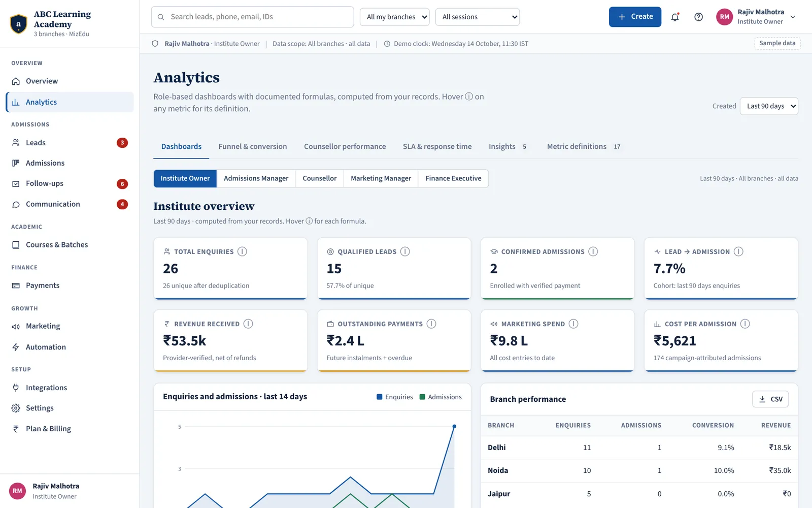This screenshot has height=508, width=812.
Task: Open Leads in the sidebar
Action: [x=70, y=143]
